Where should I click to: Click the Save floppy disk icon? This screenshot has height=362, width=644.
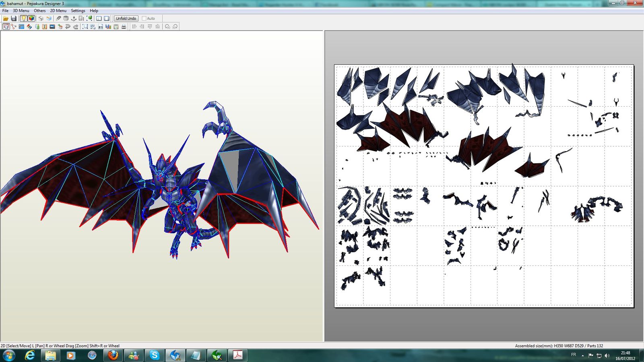point(14,19)
